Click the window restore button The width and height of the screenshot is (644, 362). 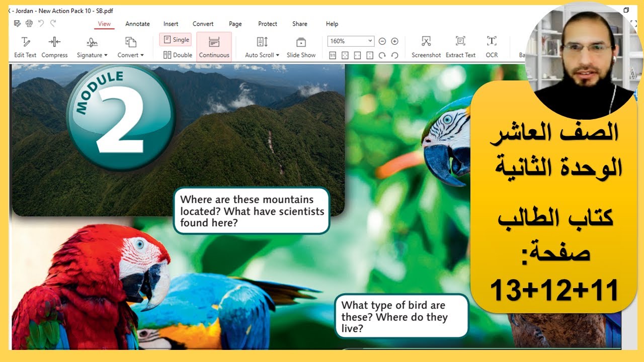[626, 10]
